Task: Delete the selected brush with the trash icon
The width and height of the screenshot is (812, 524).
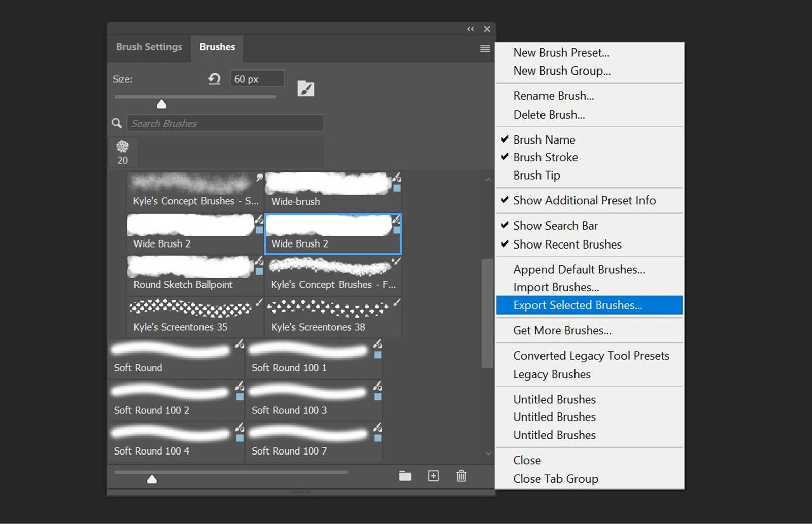Action: [x=461, y=476]
